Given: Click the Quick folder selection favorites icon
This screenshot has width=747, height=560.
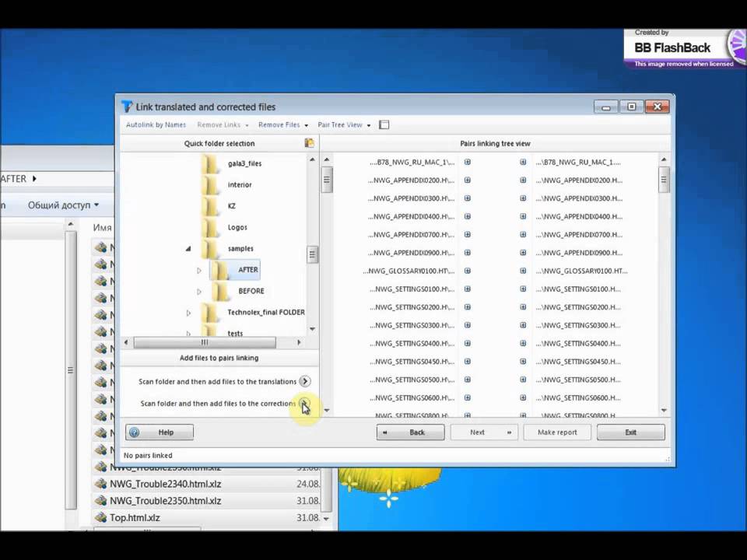Looking at the screenshot, I should tap(309, 143).
